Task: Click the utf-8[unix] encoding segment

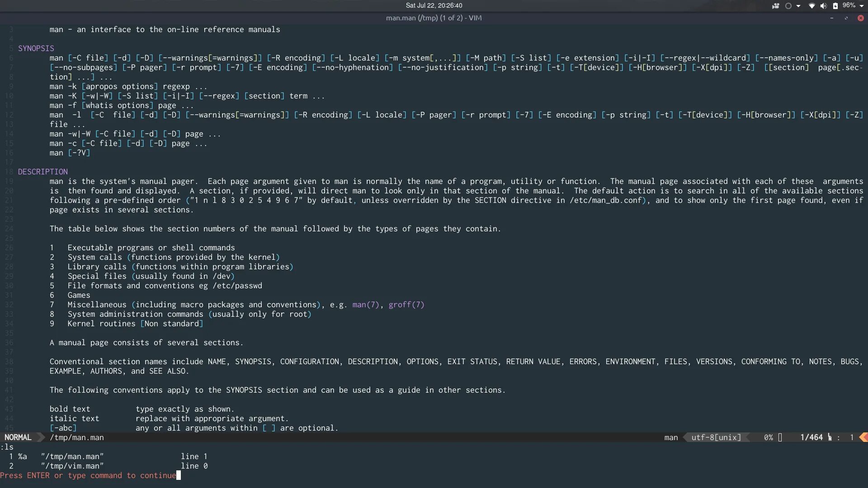Action: (716, 437)
